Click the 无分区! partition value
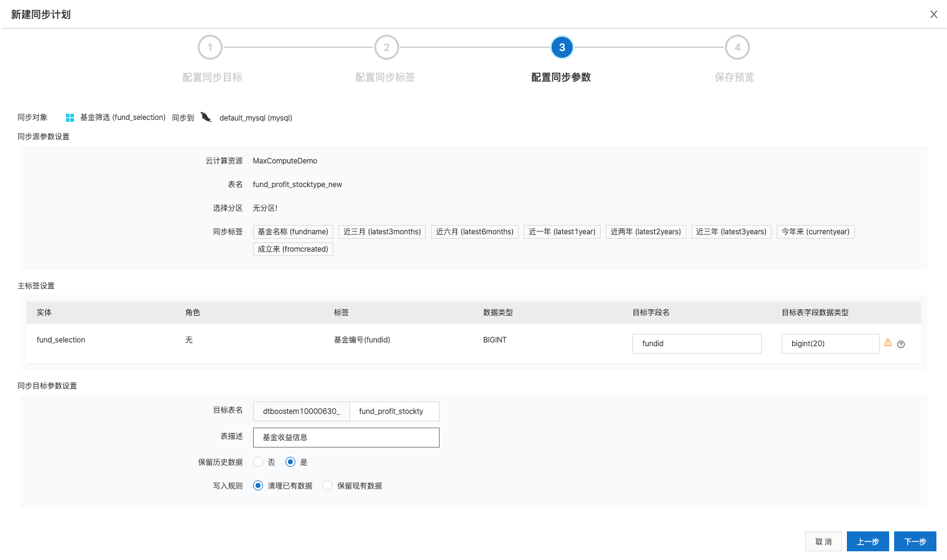This screenshot has width=947, height=560. coord(265,208)
